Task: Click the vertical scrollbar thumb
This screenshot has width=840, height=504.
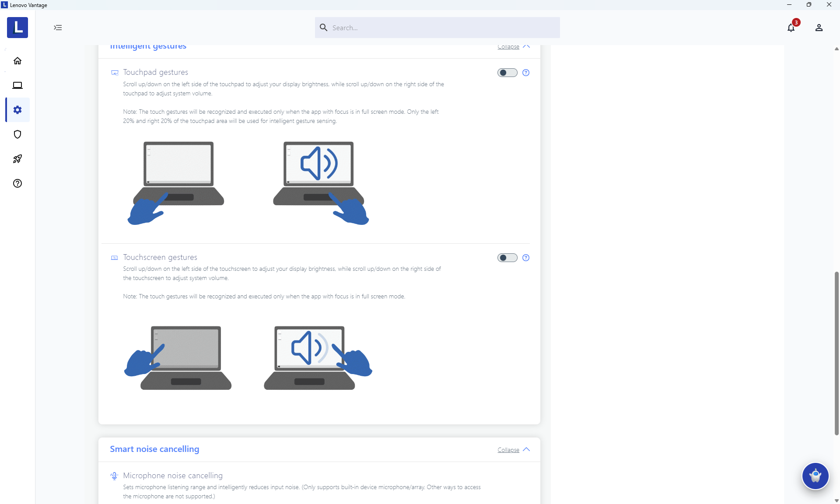Action: 836,353
